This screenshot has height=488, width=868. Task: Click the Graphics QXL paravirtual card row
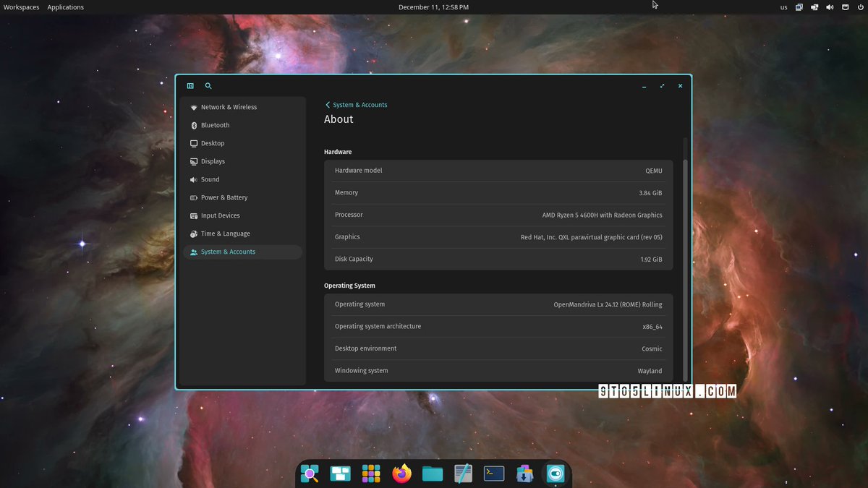pyautogui.click(x=498, y=237)
